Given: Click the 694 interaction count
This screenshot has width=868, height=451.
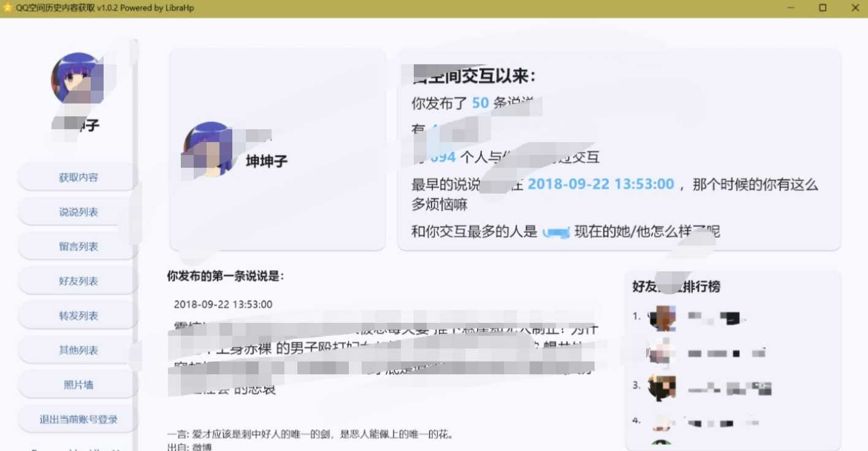Looking at the screenshot, I should 443,157.
